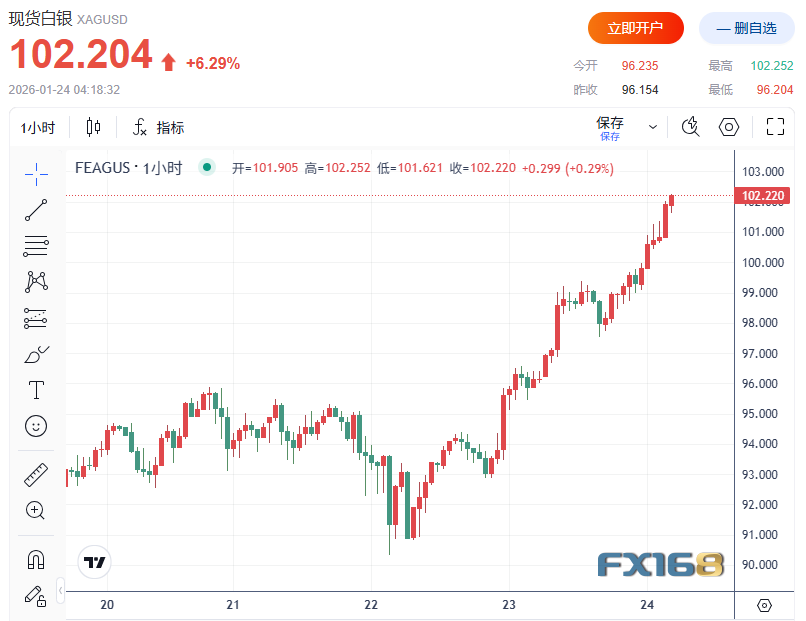Click the zoom in magnifier tool
The width and height of the screenshot is (806, 621).
36,510
